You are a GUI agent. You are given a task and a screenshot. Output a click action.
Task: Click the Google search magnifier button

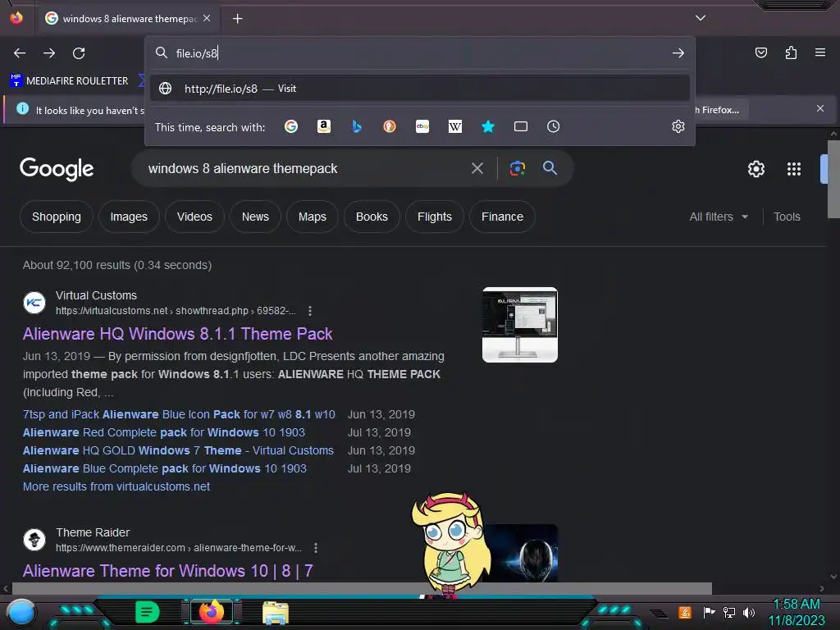550,168
